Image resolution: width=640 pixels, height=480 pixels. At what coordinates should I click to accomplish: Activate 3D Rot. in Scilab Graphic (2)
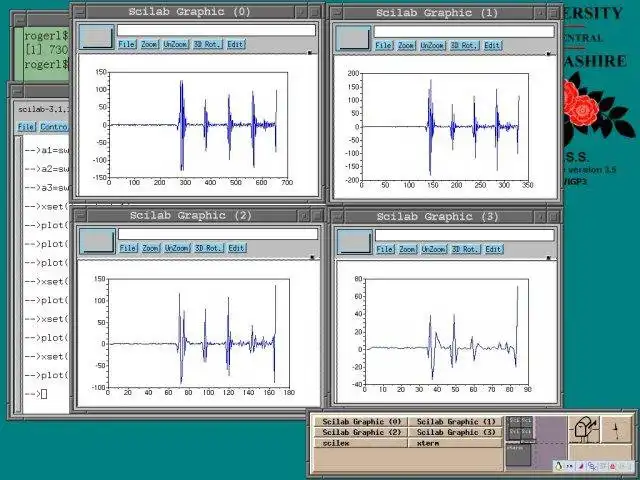[209, 248]
